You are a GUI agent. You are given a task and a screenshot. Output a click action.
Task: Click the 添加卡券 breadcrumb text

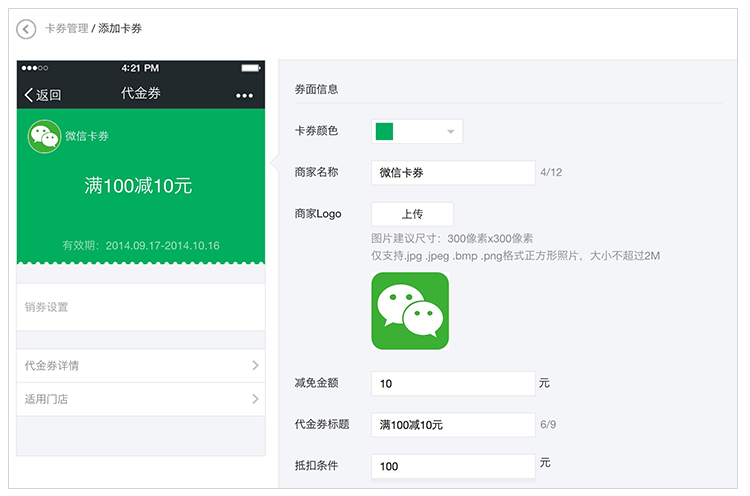(x=120, y=29)
